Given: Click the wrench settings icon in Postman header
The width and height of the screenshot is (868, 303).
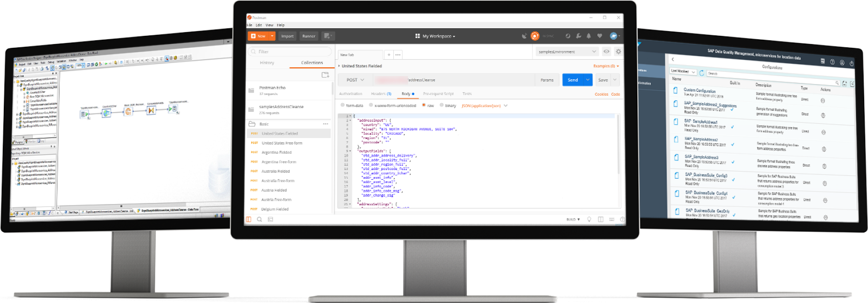Looking at the screenshot, I should tap(578, 36).
